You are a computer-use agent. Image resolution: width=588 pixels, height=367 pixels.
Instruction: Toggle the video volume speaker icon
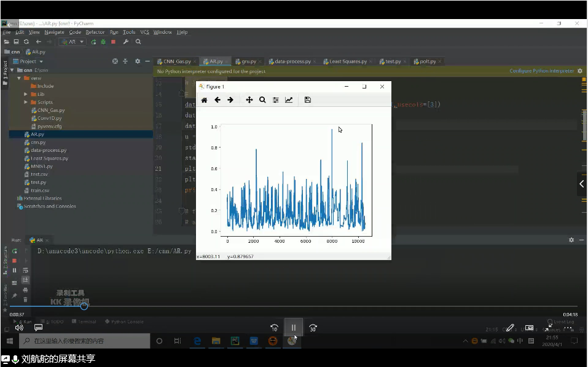click(x=19, y=328)
